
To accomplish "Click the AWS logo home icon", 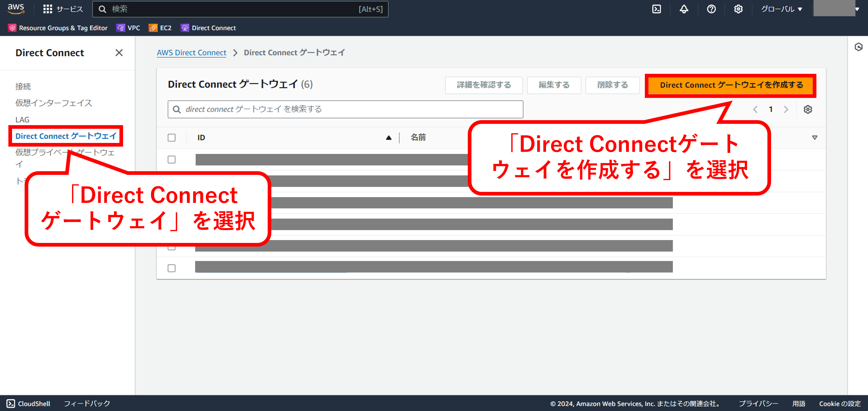I will [x=16, y=9].
